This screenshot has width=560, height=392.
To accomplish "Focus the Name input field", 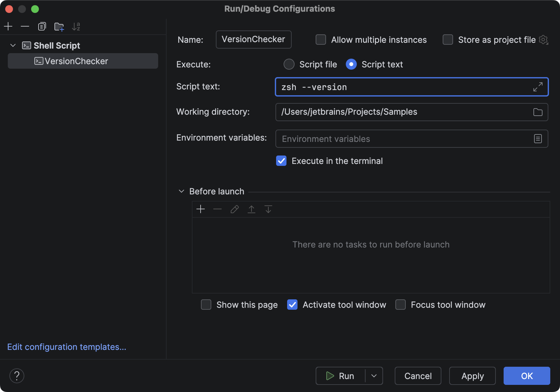I will [254, 40].
